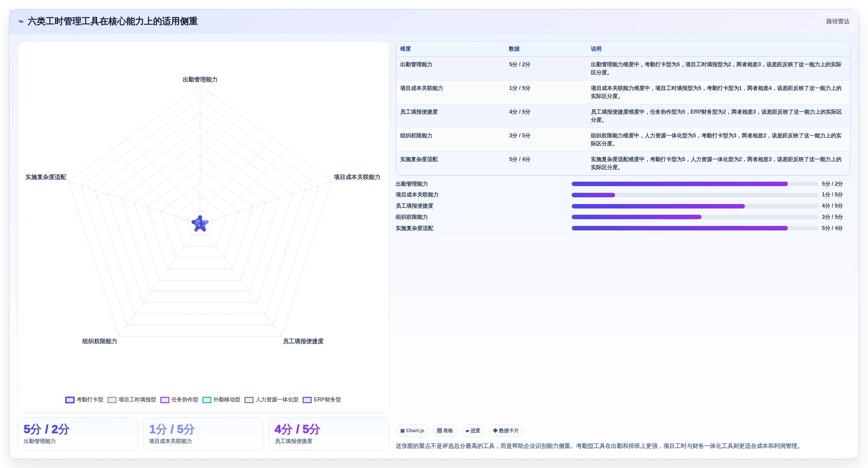Click the radar axis label 项目成本关联能力
The width and height of the screenshot is (868, 468).
tap(357, 177)
